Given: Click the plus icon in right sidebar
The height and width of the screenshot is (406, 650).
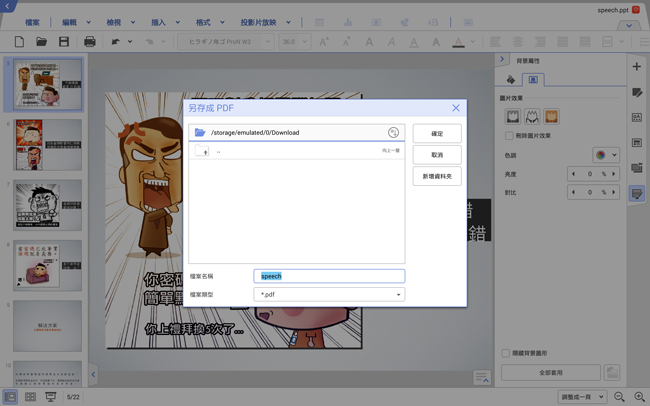Looking at the screenshot, I should [637, 66].
